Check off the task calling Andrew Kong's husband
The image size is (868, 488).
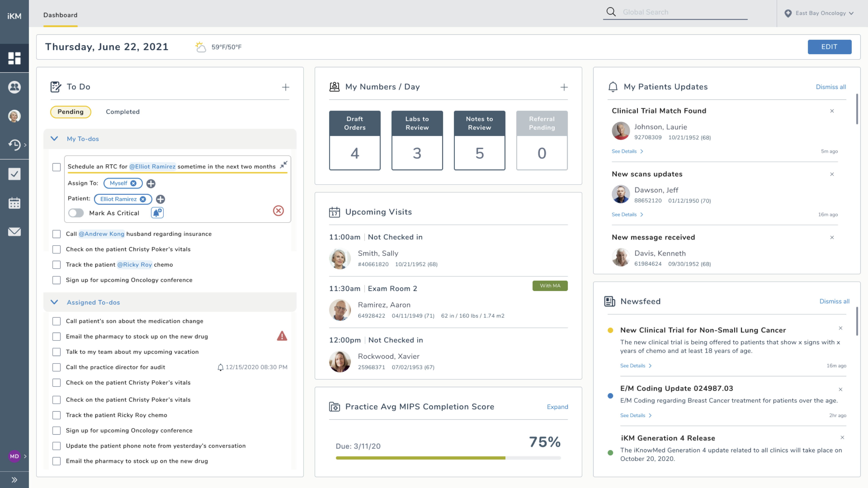click(x=56, y=234)
